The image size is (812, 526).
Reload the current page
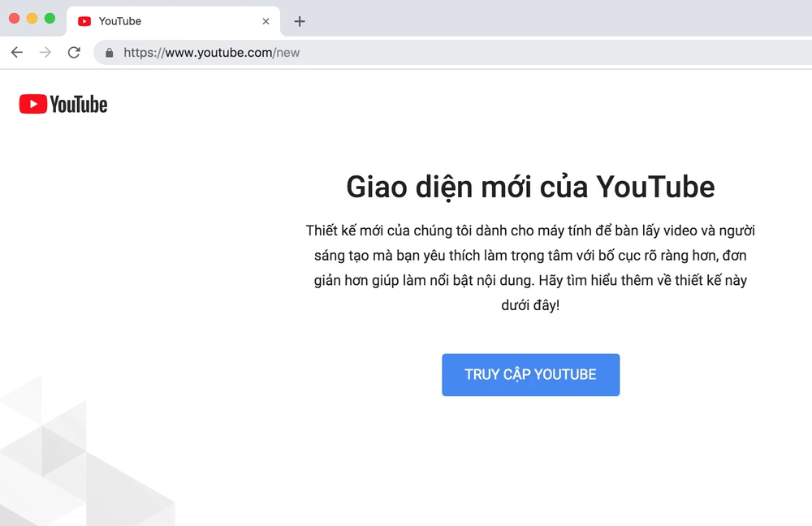click(74, 53)
